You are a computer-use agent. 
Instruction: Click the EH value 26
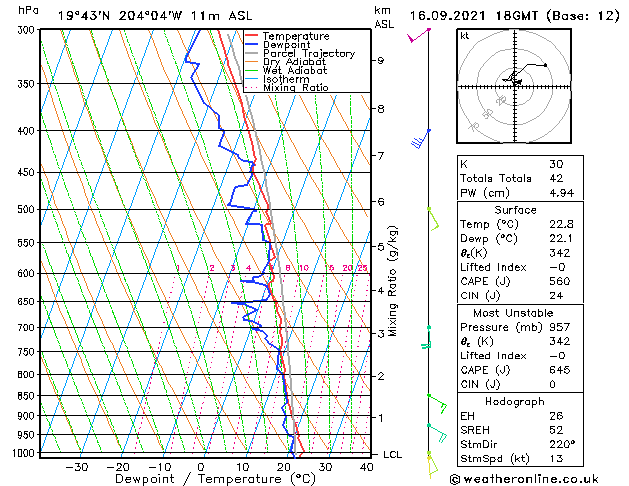tap(556, 416)
